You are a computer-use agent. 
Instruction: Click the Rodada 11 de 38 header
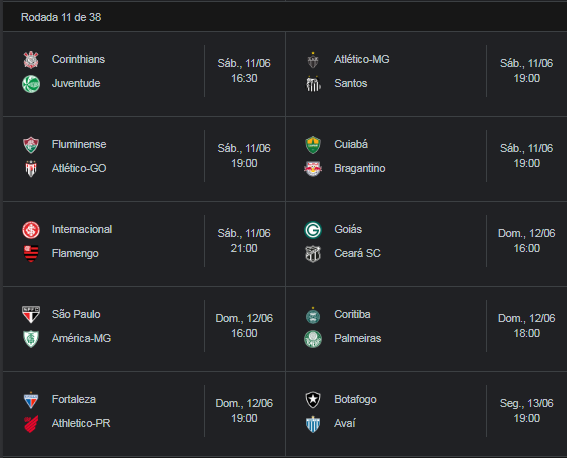(x=61, y=17)
